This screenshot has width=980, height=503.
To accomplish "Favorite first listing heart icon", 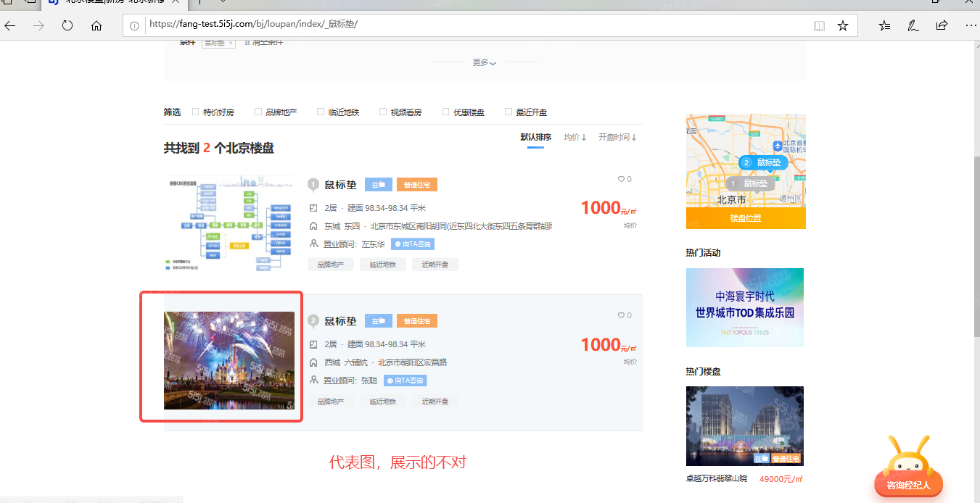I will point(621,179).
